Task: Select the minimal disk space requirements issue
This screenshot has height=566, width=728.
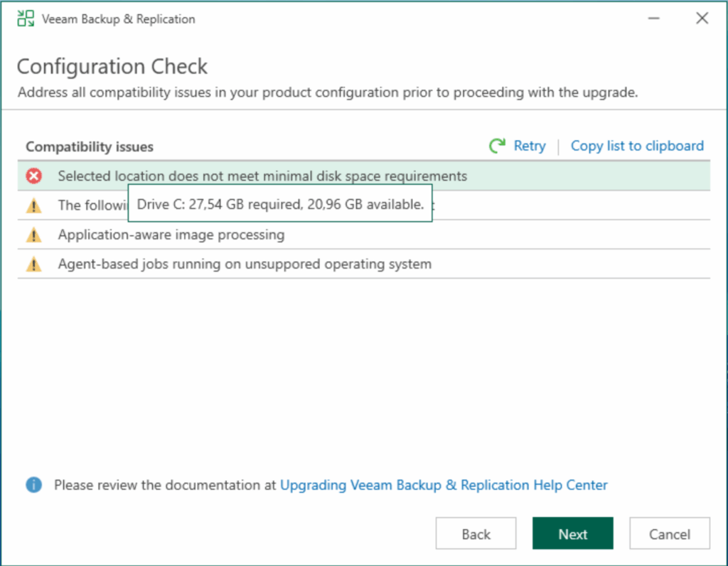Action: (x=262, y=176)
